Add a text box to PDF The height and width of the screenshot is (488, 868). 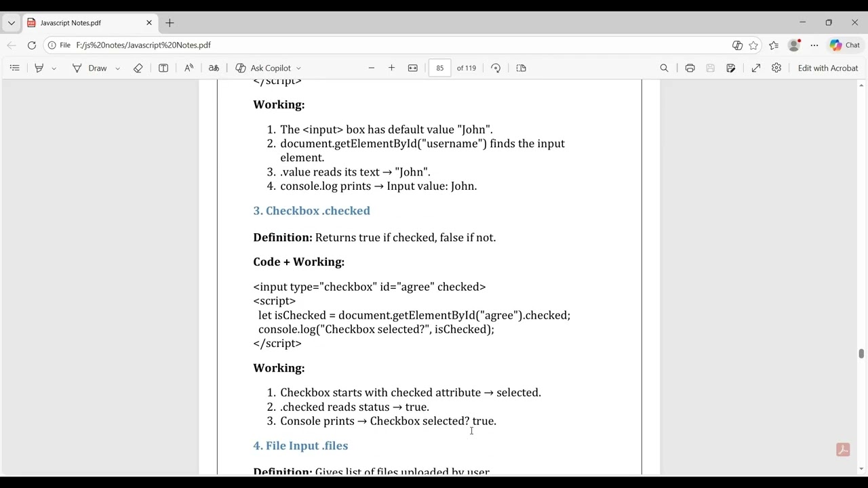163,68
